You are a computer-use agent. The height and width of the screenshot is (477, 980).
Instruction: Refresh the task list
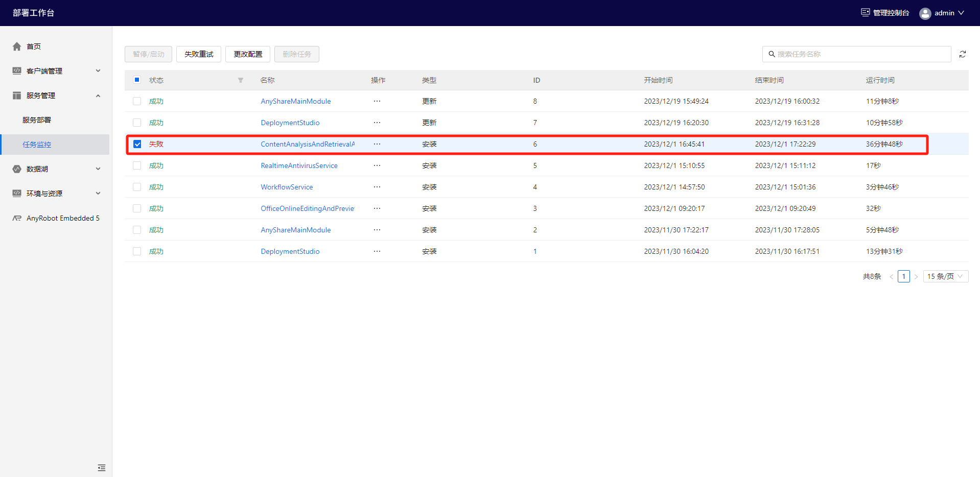point(963,54)
